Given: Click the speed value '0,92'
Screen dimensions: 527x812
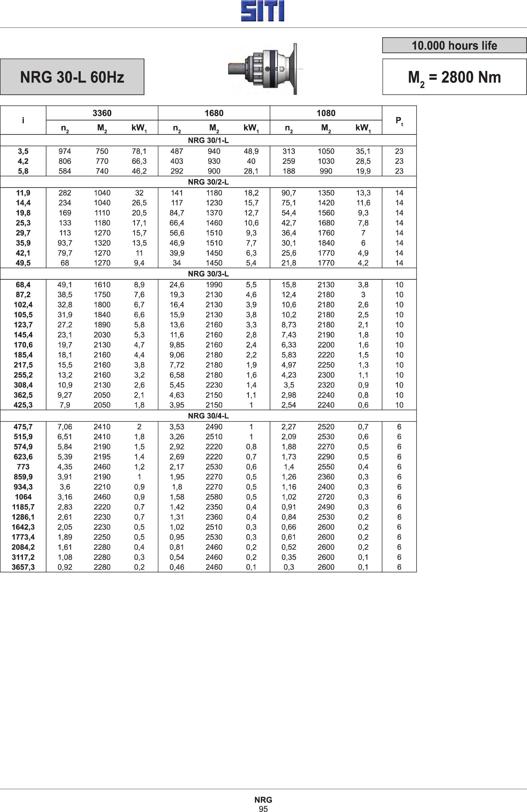Looking at the screenshot, I should 65,567.
